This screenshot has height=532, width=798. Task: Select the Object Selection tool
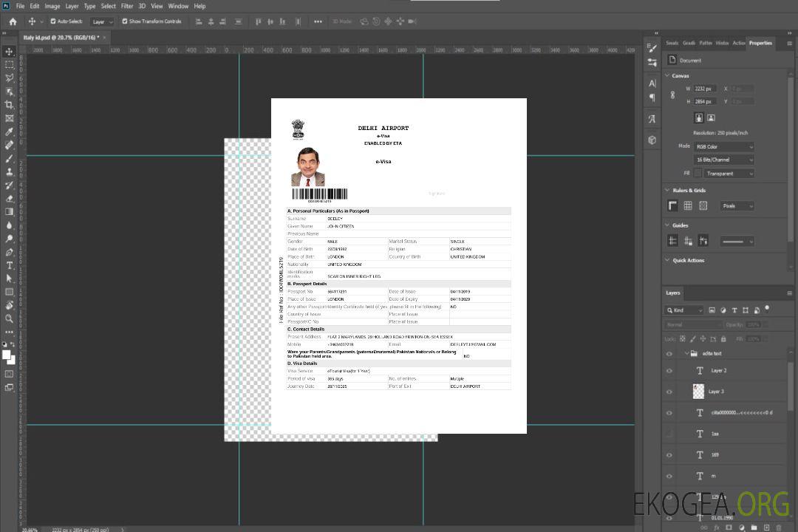pos(9,92)
